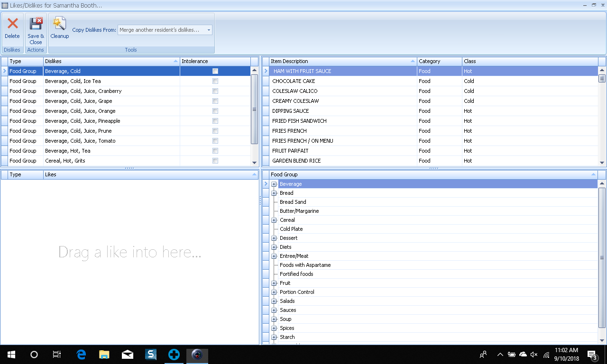
Task: Toggle Intolerance for Juice, Cranberry row
Action: (x=215, y=91)
